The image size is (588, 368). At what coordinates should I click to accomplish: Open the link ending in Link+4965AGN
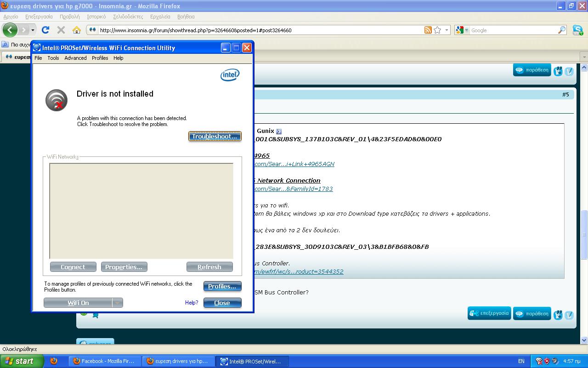coord(294,164)
